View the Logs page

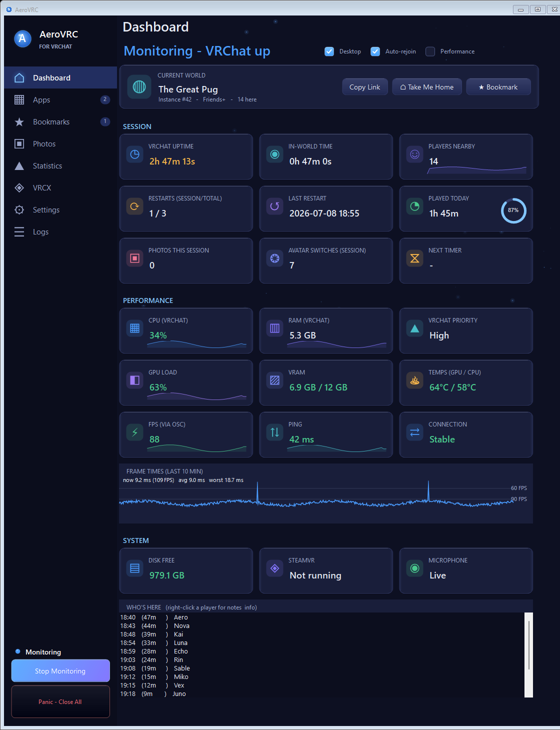(60, 231)
